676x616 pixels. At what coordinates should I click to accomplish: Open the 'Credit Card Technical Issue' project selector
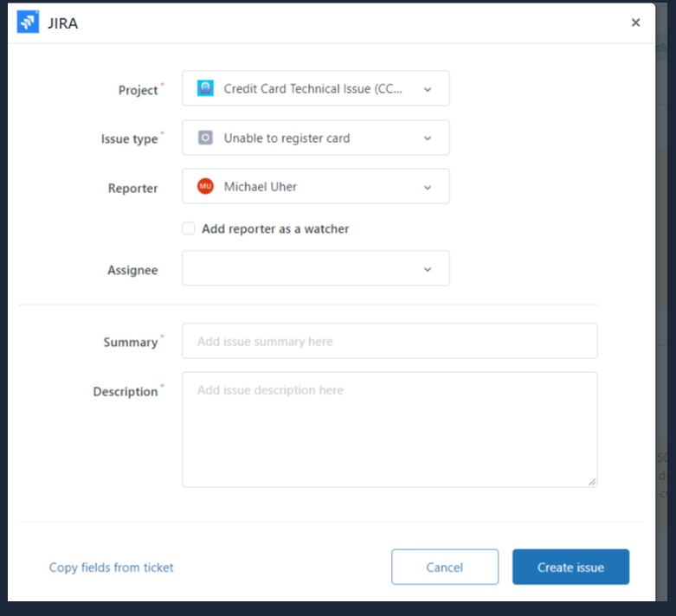[x=312, y=89]
